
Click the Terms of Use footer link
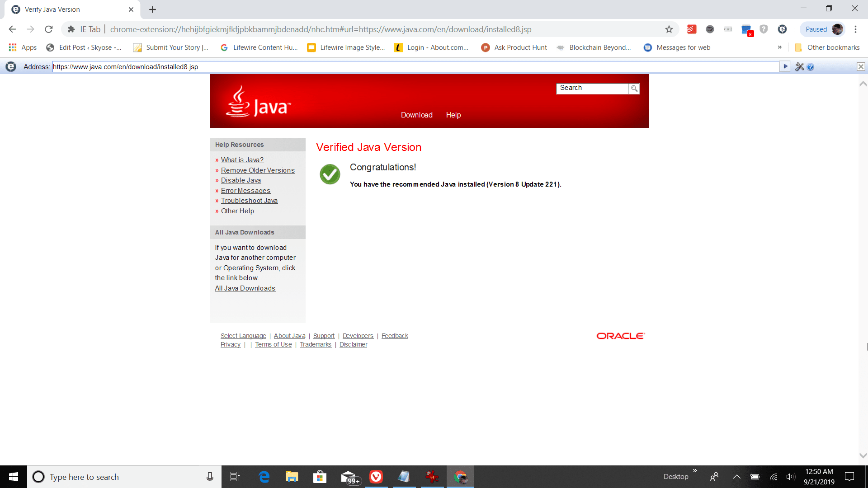pos(273,344)
